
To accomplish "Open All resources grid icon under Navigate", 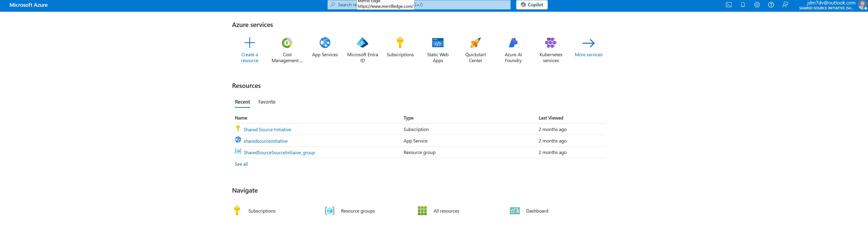I will pos(422,210).
